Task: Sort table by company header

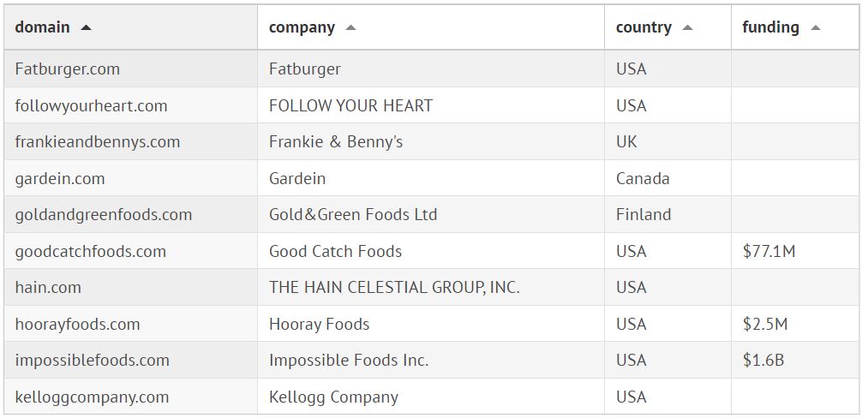Action: (x=302, y=27)
